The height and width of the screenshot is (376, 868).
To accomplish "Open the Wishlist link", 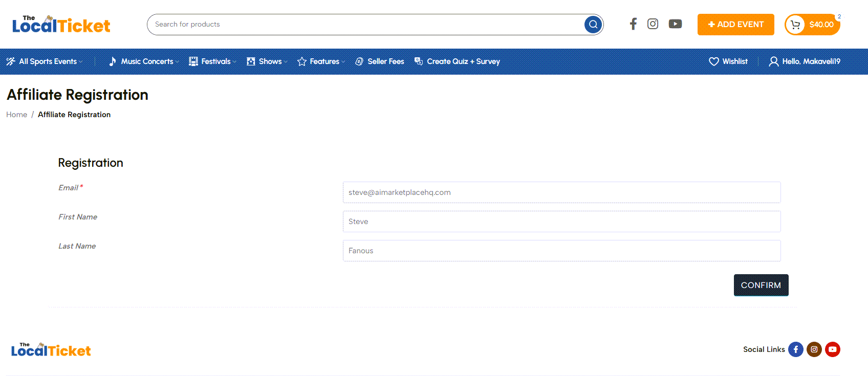I will tap(735, 61).
